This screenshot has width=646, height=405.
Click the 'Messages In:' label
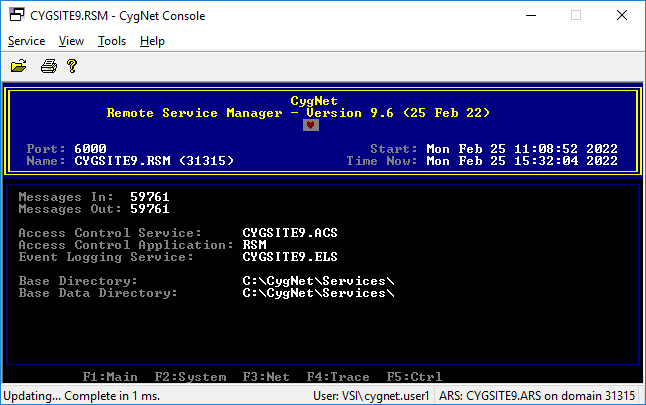[66, 197]
